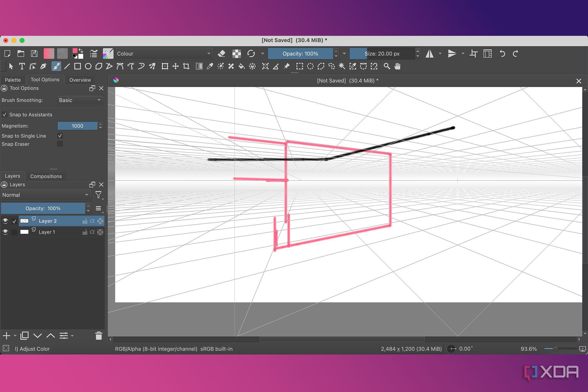
Task: Switch to the Overview tab
Action: tap(80, 80)
